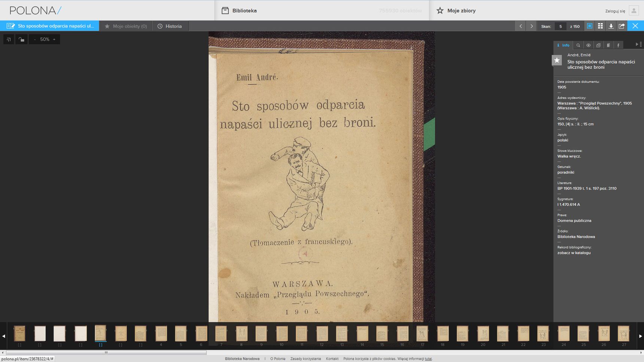The height and width of the screenshot is (362, 644).
Task: Click the cookies 'tutaj' link
Action: click(428, 359)
